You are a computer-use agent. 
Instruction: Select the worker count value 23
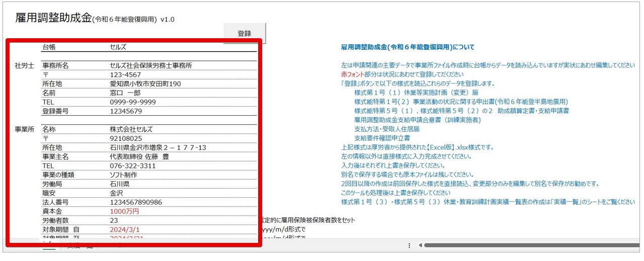click(114, 220)
